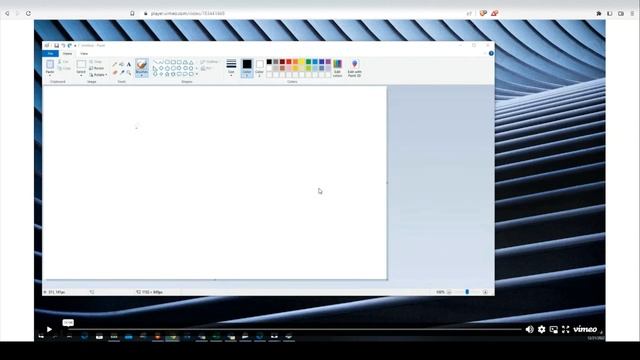Click the picture-in-picture icon in Vimeo player
This screenshot has height=360, width=640.
point(553,329)
